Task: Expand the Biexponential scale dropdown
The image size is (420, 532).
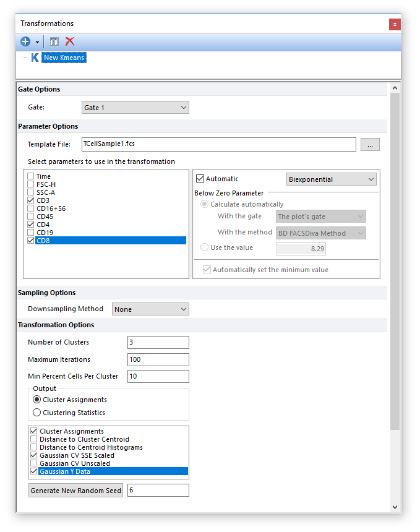Action: pos(332,179)
